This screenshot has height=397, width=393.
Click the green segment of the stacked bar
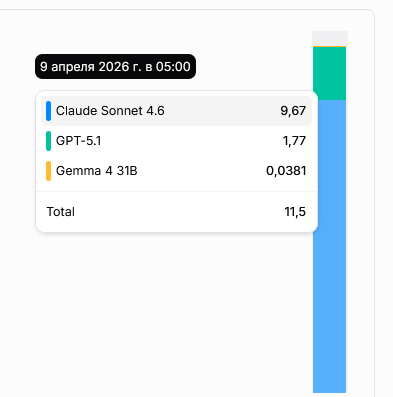(x=329, y=73)
